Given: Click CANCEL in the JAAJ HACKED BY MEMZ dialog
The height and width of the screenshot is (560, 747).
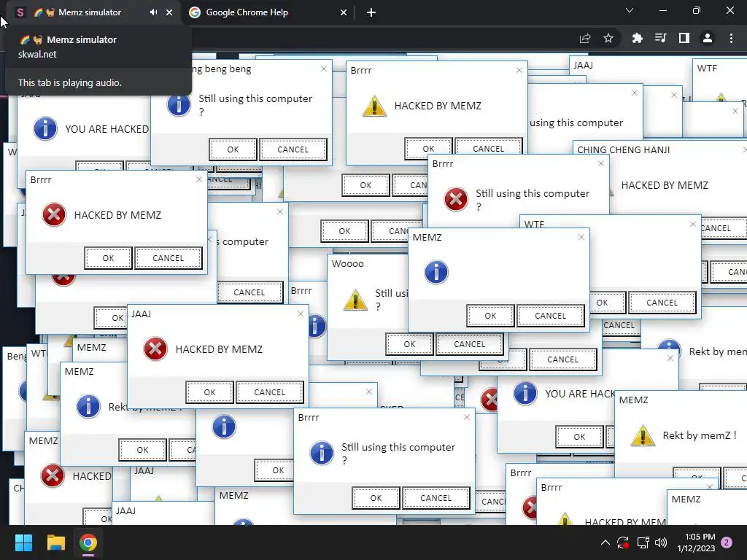Looking at the screenshot, I should (x=270, y=392).
